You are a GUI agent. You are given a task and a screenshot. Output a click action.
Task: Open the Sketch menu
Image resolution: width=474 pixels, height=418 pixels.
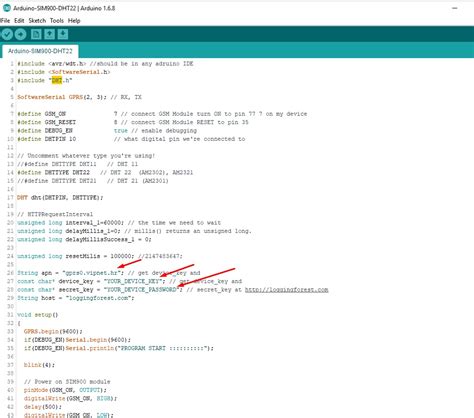pos(37,21)
